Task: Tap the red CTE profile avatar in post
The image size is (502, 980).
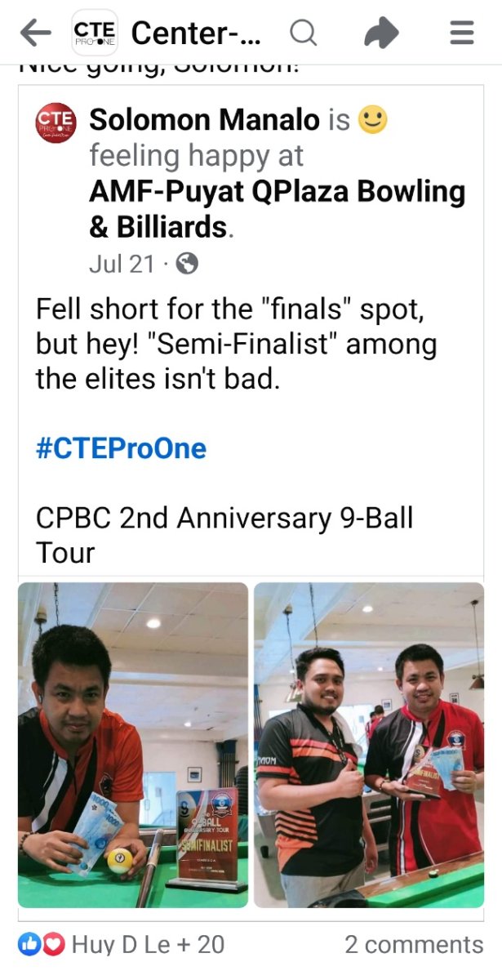Action: pos(56,123)
